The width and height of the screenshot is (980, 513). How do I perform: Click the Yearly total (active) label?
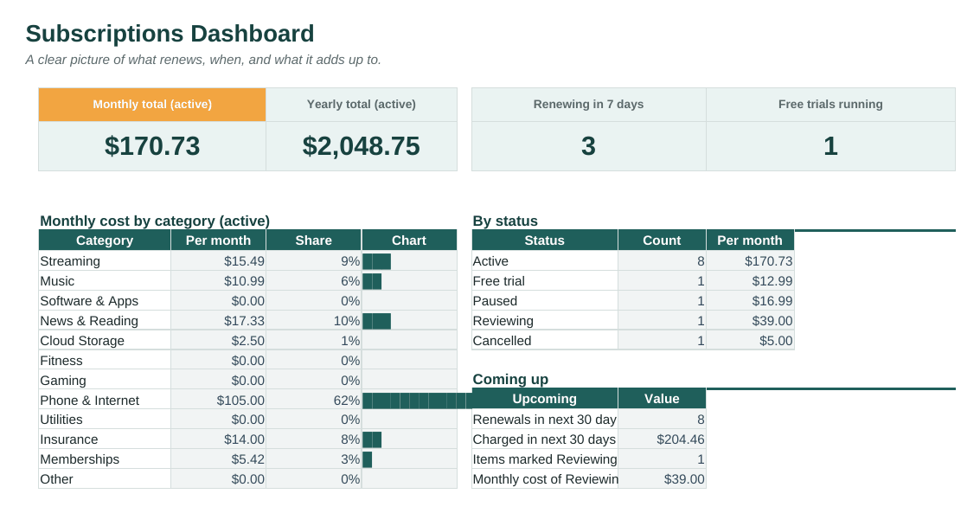click(362, 105)
